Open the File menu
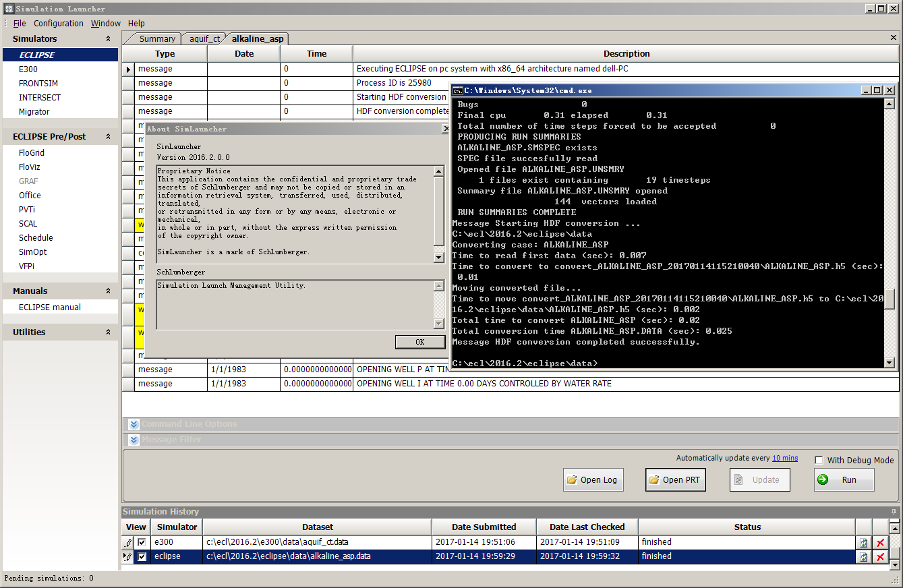903x588 pixels. pos(20,23)
